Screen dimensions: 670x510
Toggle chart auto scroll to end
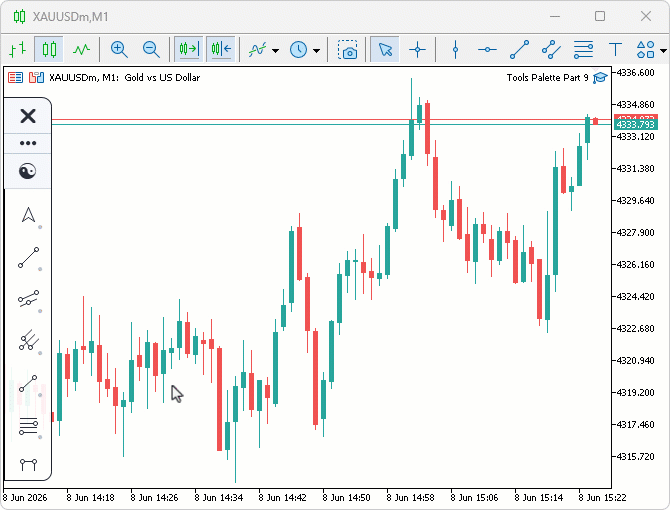tap(188, 50)
